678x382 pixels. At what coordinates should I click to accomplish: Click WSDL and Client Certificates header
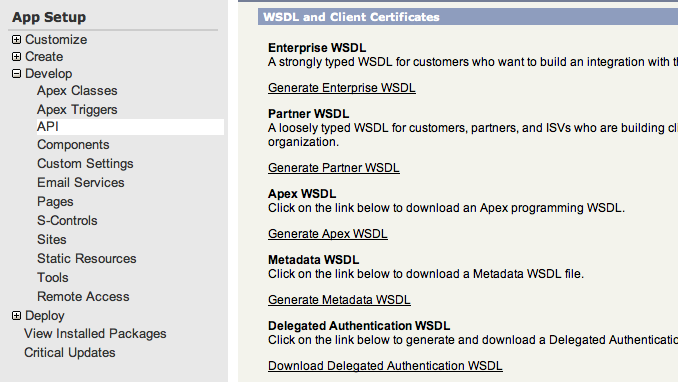[x=351, y=17]
